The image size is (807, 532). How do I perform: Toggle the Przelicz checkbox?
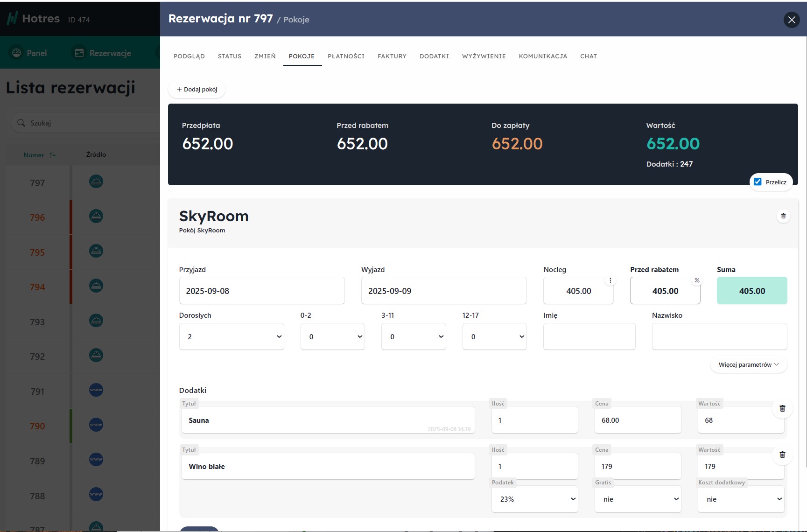point(758,182)
